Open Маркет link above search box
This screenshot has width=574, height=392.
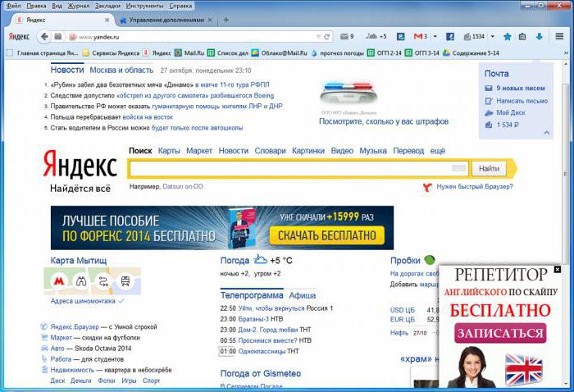coord(199,151)
